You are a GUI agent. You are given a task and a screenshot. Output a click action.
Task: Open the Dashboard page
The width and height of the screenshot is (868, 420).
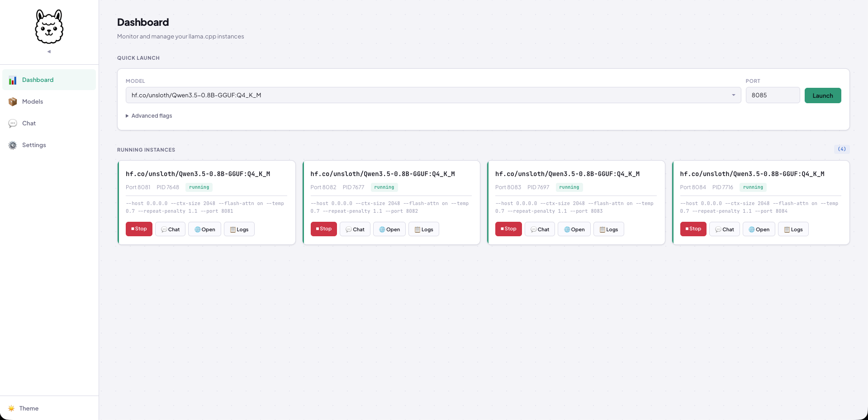49,80
